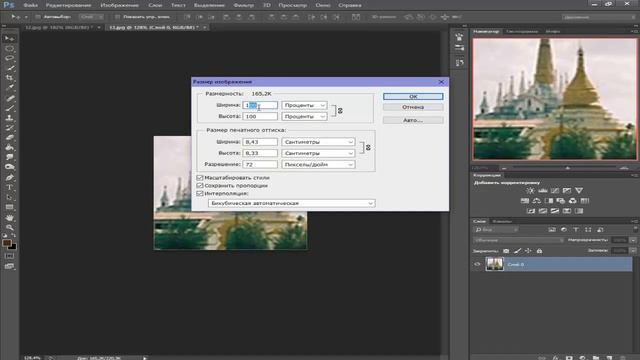Open Пикселы/дюйм resolution units dropdown
The height and width of the screenshot is (360, 640).
coord(318,164)
